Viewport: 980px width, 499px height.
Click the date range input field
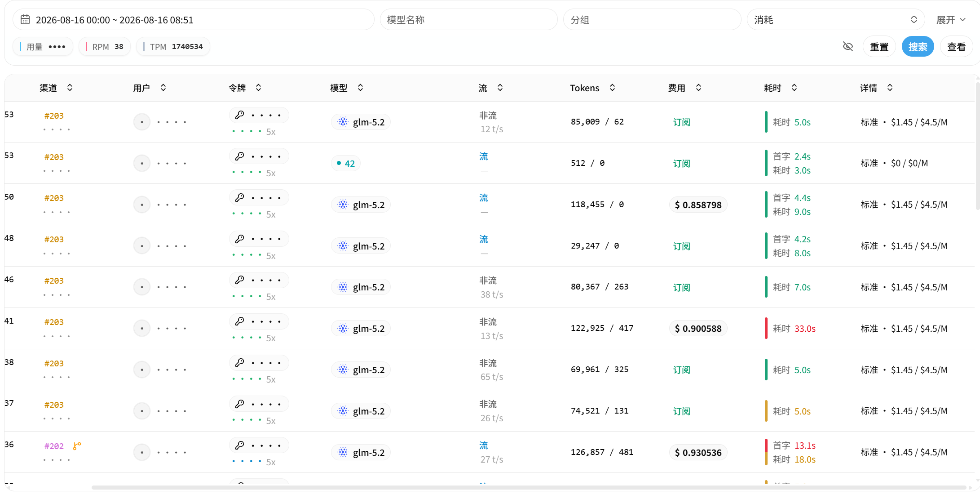pos(194,20)
